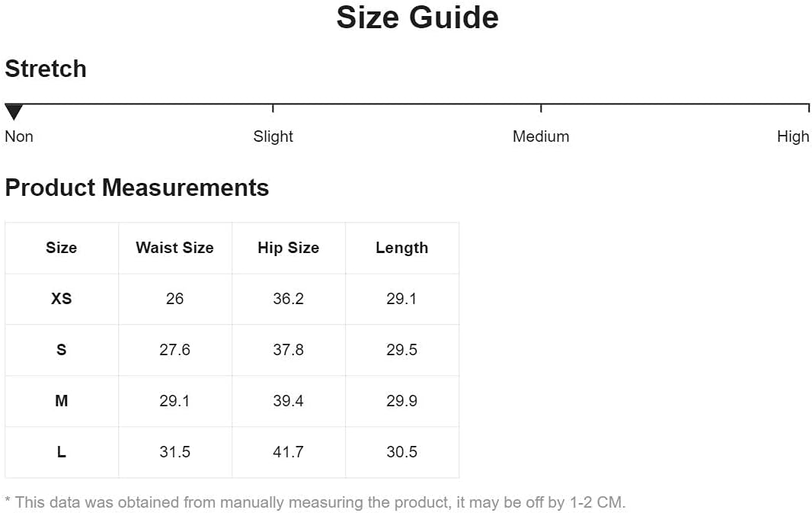Select the M length value 29.9
The image size is (812, 513).
click(x=402, y=400)
